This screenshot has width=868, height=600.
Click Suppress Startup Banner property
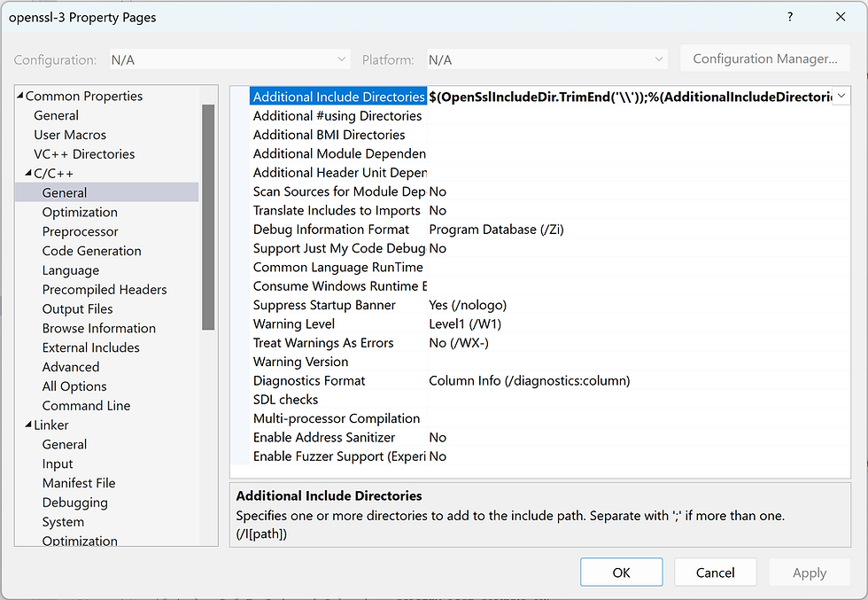[324, 305]
